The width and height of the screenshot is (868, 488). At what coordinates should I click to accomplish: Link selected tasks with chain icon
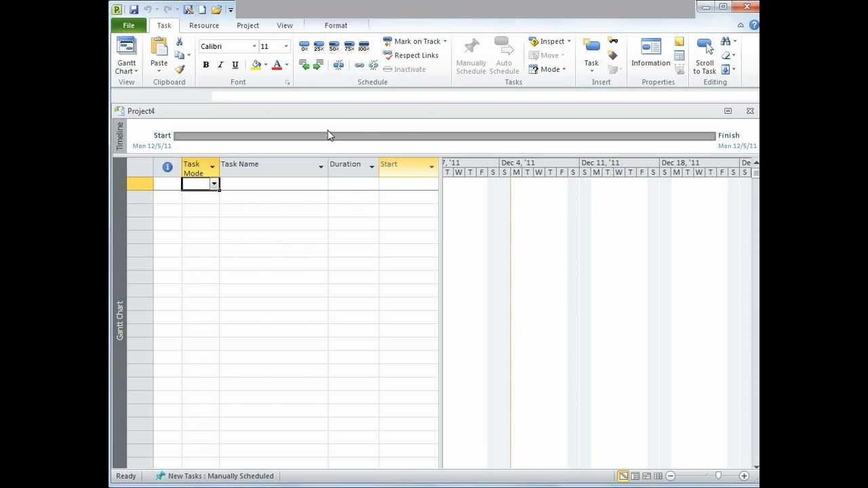(x=359, y=65)
